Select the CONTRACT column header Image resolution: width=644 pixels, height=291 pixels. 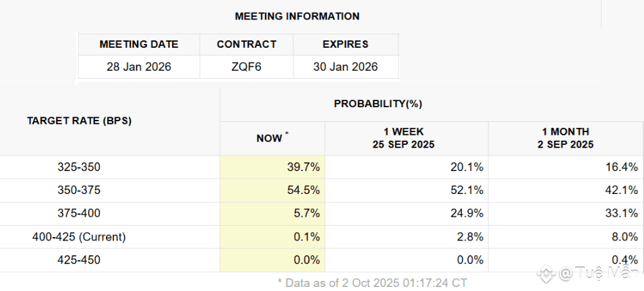click(246, 44)
